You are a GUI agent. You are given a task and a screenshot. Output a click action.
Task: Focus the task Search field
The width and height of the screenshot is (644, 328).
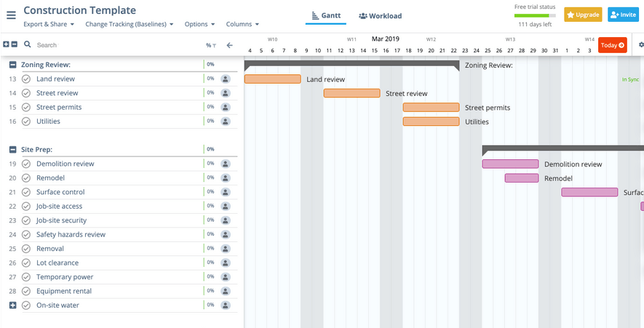click(119, 45)
